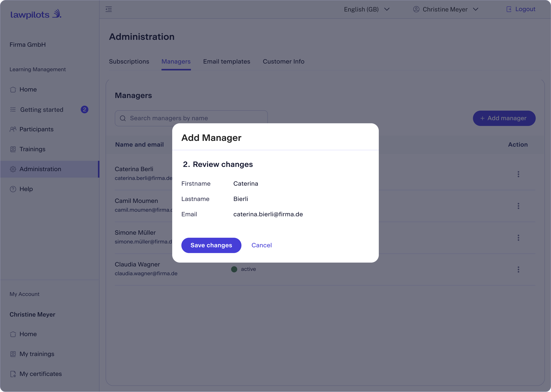Click the user avatar icon beside Christine Meyer
Viewport: 551px width, 392px height.
[416, 9]
